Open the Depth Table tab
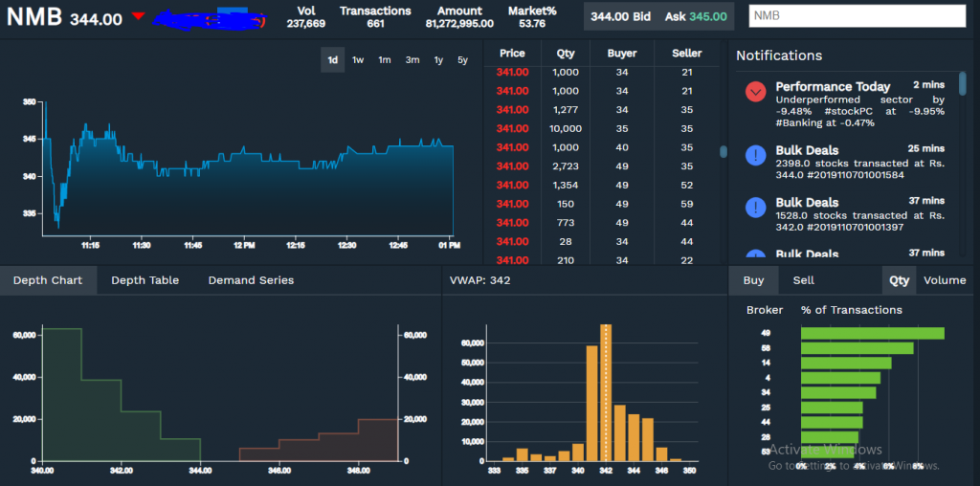The height and width of the screenshot is (486, 980). 145,280
